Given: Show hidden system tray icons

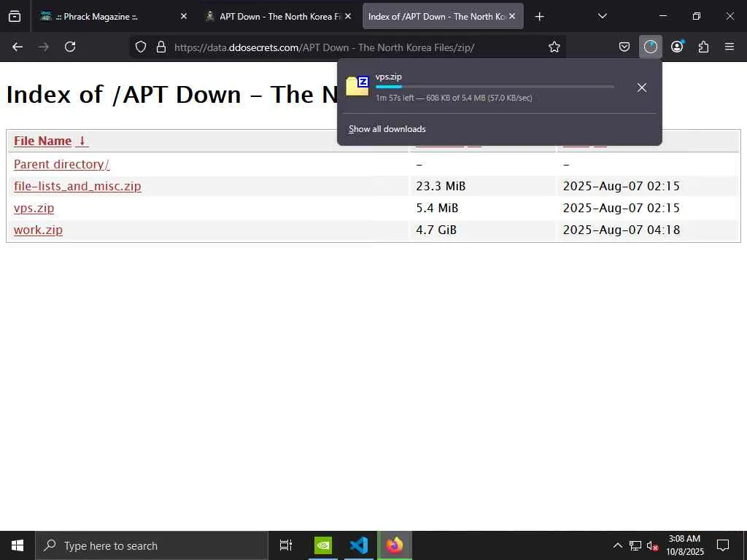Looking at the screenshot, I should coord(617,545).
